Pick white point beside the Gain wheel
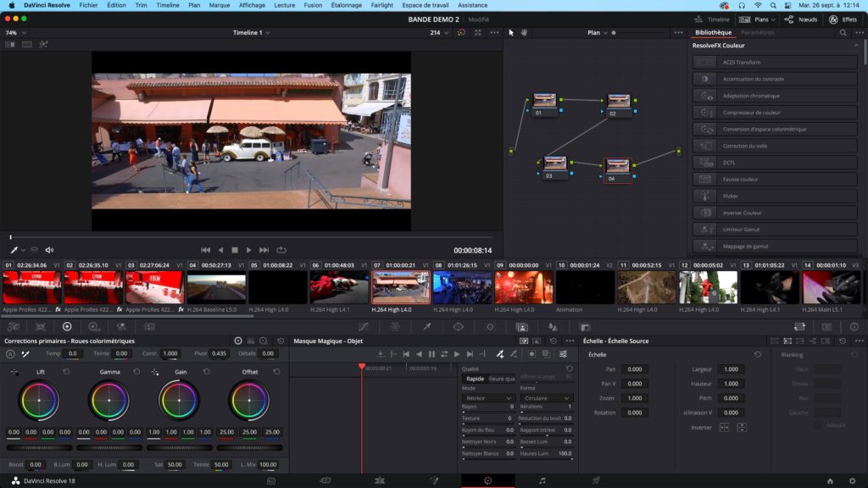The image size is (868, 488). click(155, 372)
